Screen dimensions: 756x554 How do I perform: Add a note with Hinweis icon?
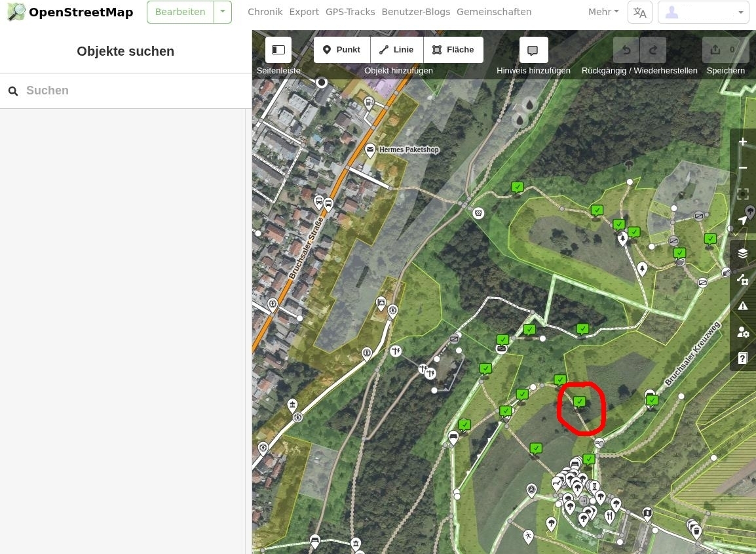(533, 50)
